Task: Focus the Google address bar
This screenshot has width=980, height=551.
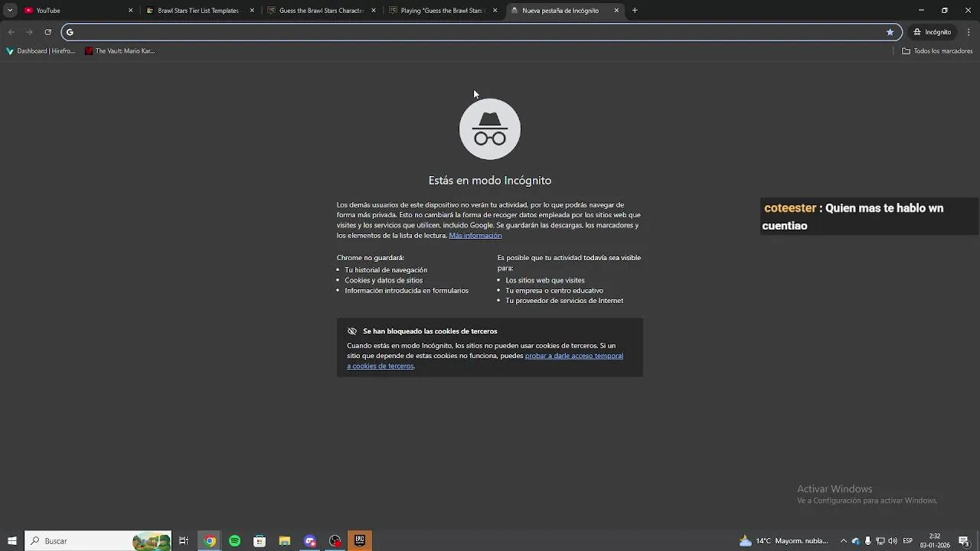Action: point(481,32)
